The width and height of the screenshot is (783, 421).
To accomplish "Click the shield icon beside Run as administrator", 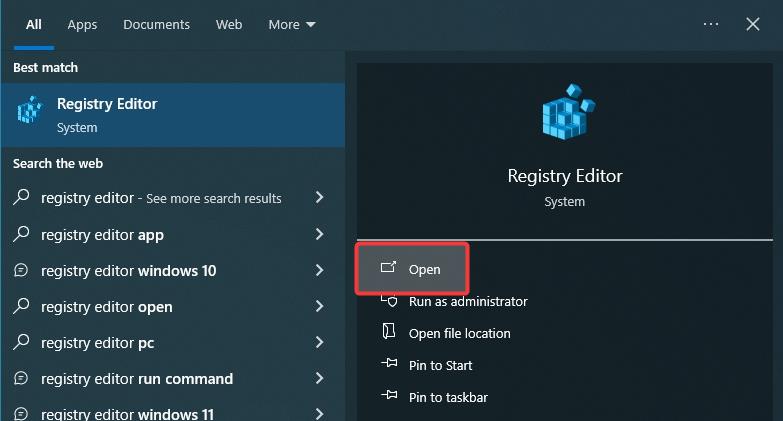I will click(x=389, y=301).
